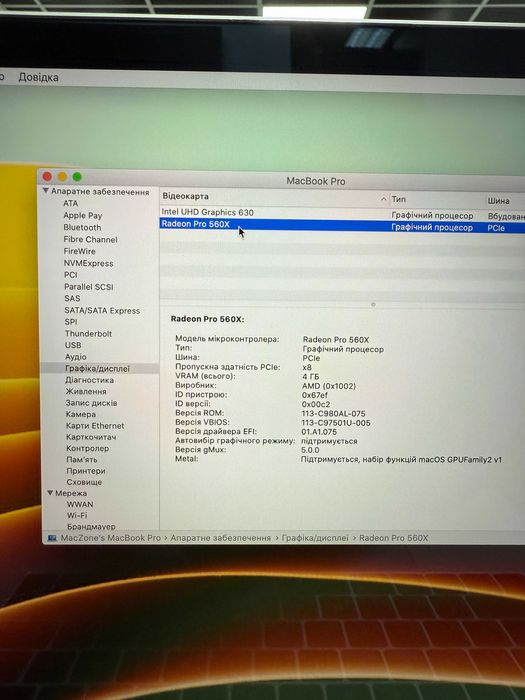This screenshot has height=700, width=525.
Task: Select SAS in the sidebar
Action: [x=72, y=298]
